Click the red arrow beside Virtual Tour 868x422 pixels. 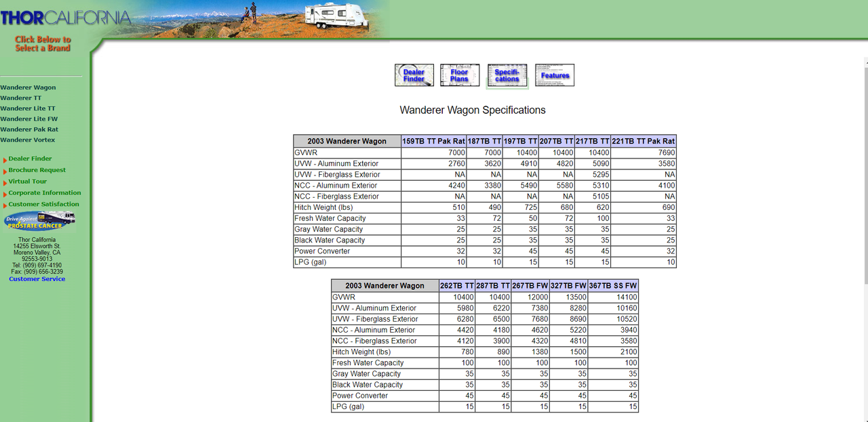click(x=5, y=182)
